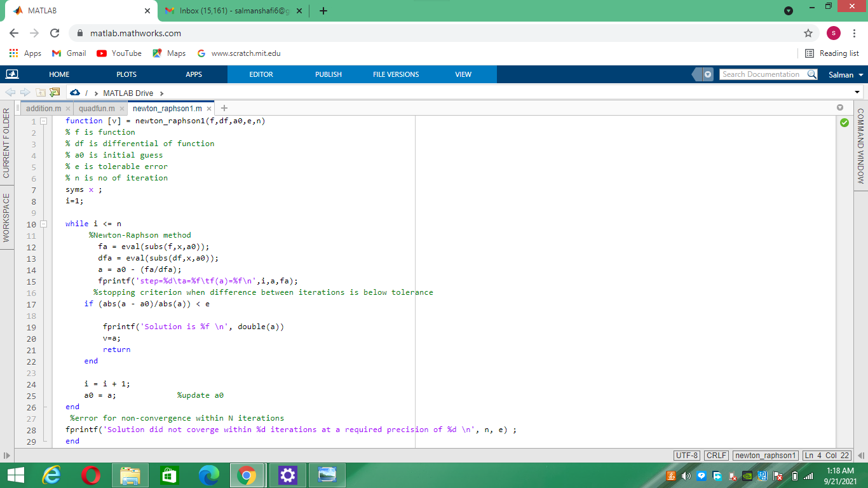
Task: Expand the root path chevron before MATLAB Drive
Action: tap(96, 93)
